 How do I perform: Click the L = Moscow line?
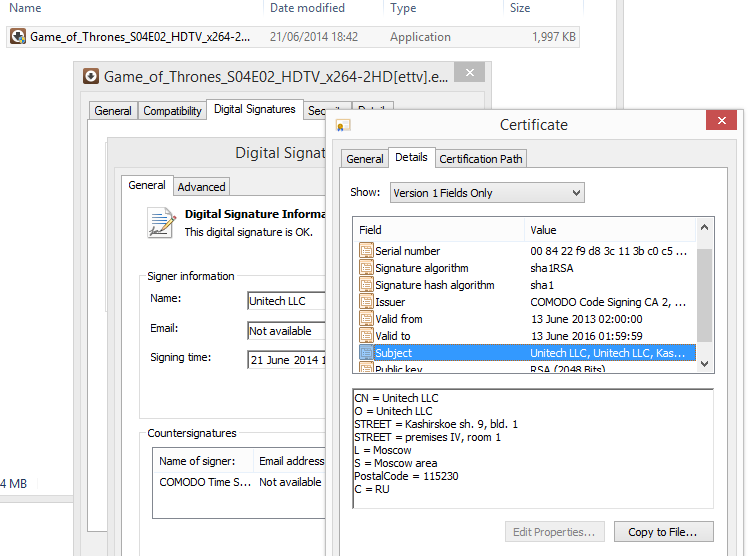pos(383,450)
